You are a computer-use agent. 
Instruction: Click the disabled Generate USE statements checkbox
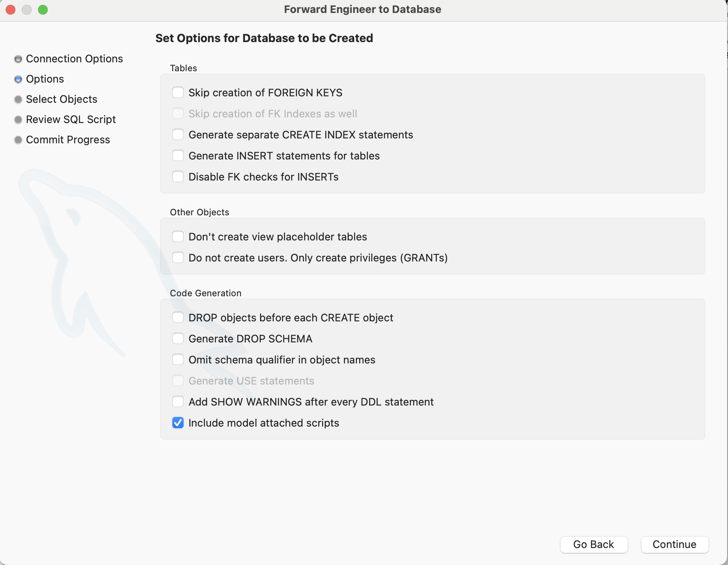(178, 381)
